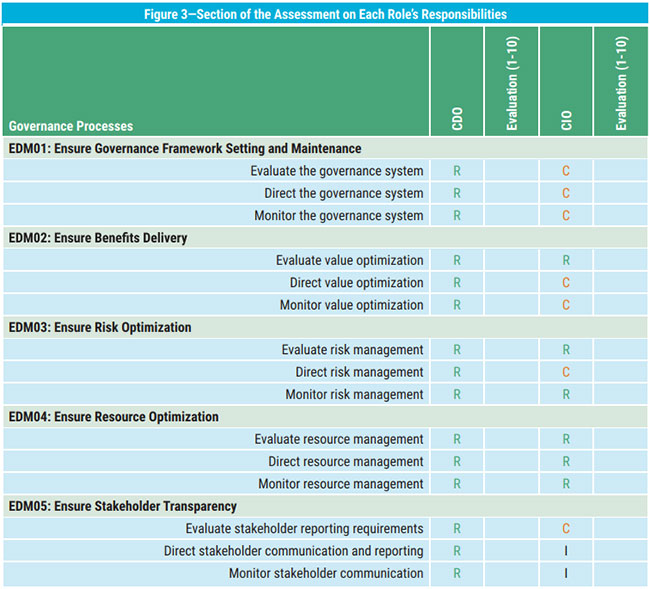This screenshot has width=650, height=589.
Task: Select the EDM01 governance framework section heading
Action: point(185,149)
